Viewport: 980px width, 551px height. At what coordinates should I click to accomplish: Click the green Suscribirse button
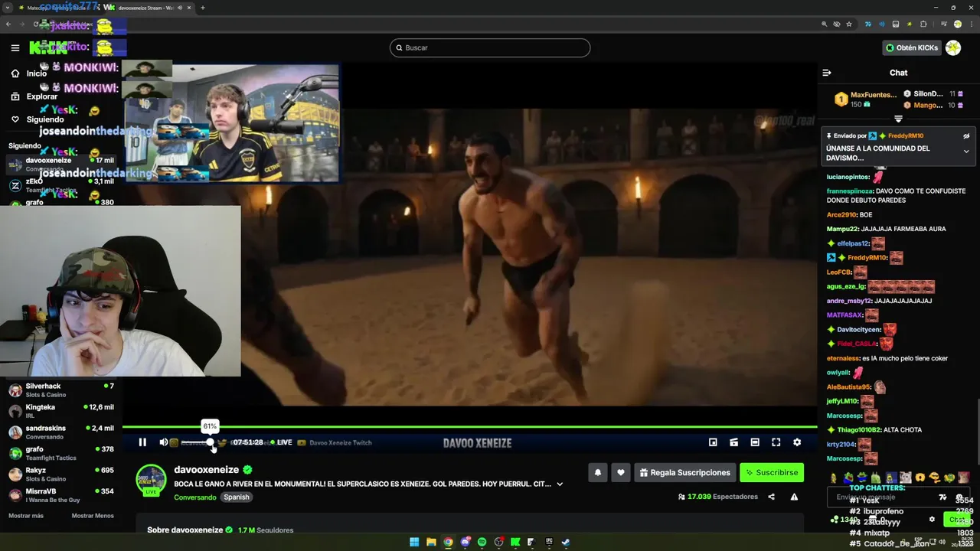[772, 472]
